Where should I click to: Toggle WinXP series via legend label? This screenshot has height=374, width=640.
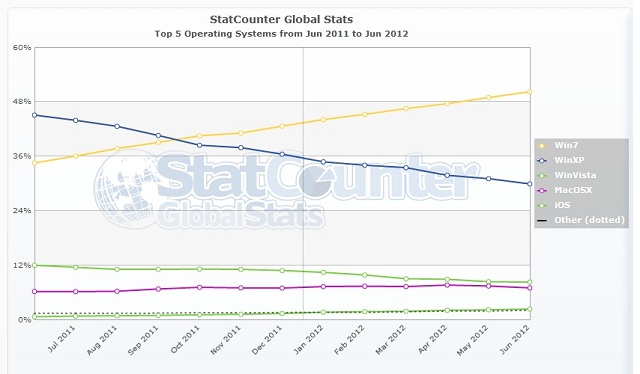[569, 160]
